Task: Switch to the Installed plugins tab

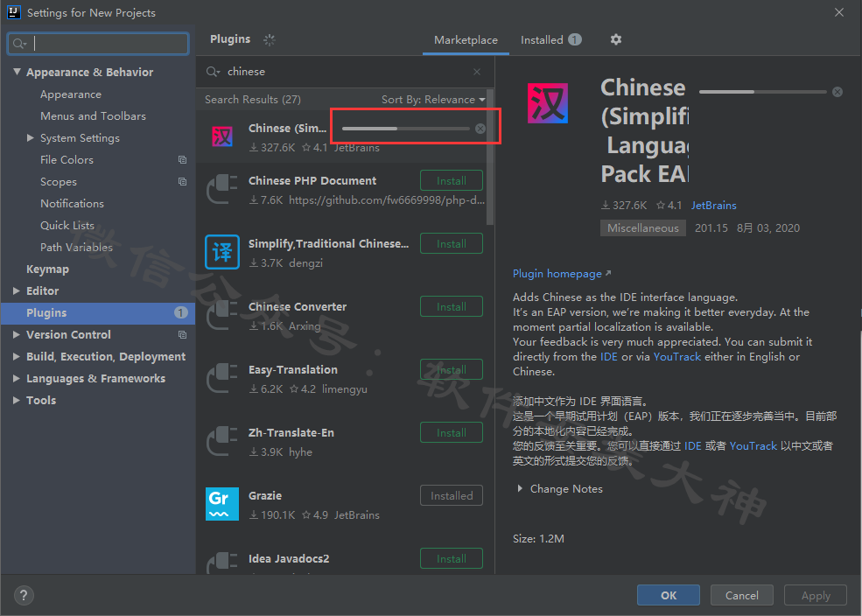Action: click(x=550, y=40)
